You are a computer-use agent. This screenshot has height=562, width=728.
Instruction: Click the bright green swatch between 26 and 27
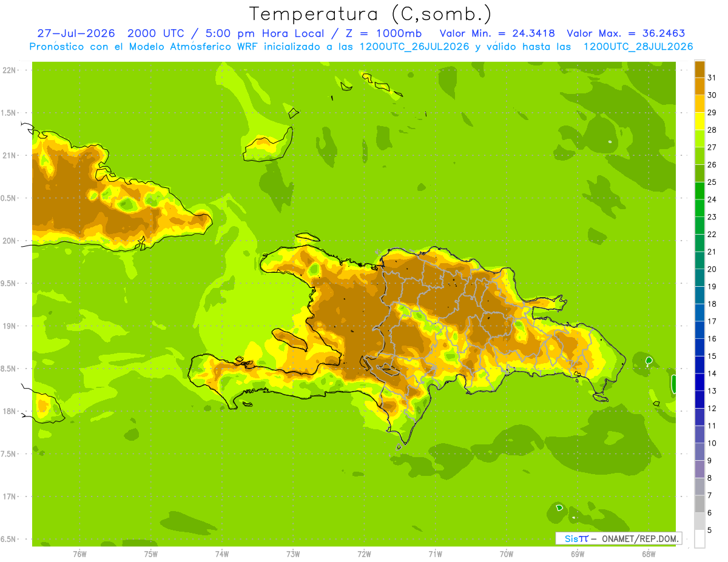(x=699, y=156)
